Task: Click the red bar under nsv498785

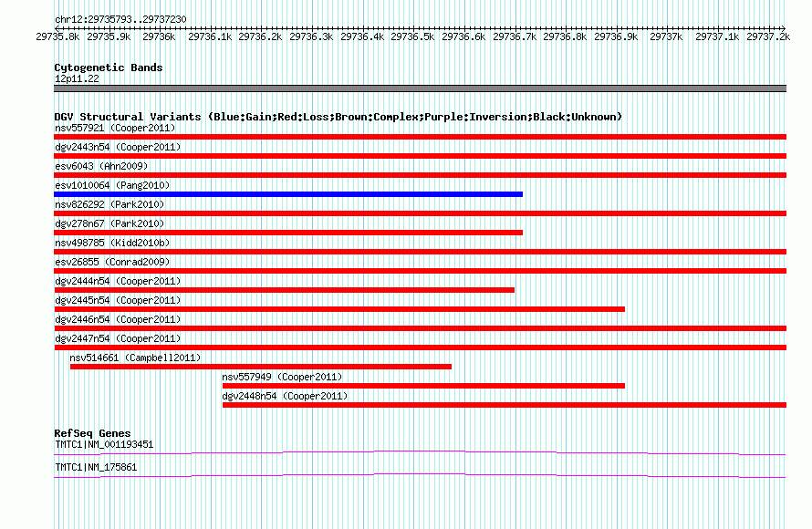Action: click(420, 252)
